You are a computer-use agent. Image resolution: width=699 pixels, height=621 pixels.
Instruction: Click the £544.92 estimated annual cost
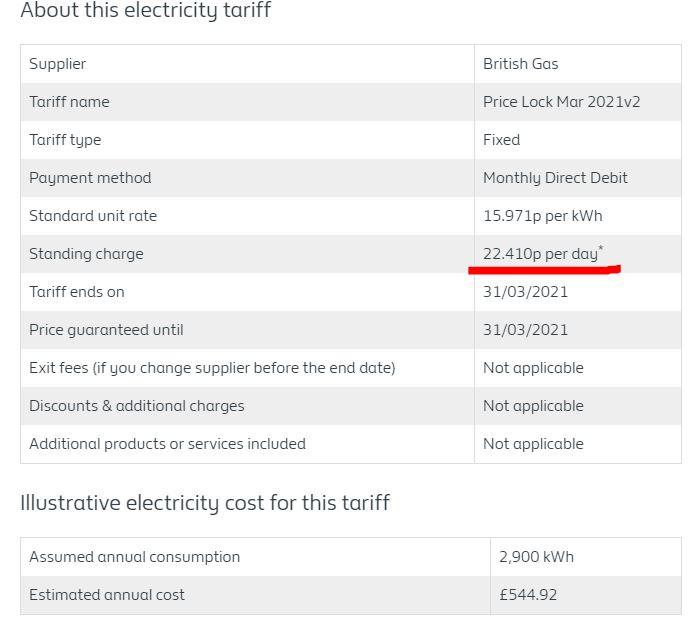point(528,595)
